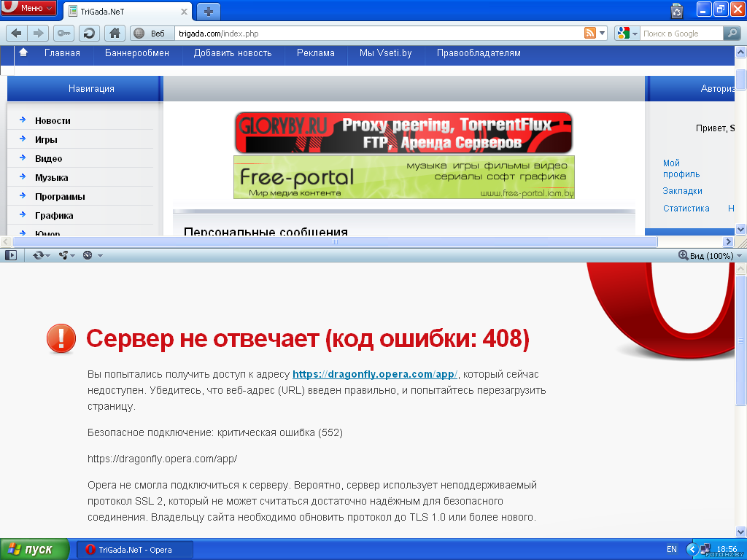Open the Реклама menu item

pos(315,52)
